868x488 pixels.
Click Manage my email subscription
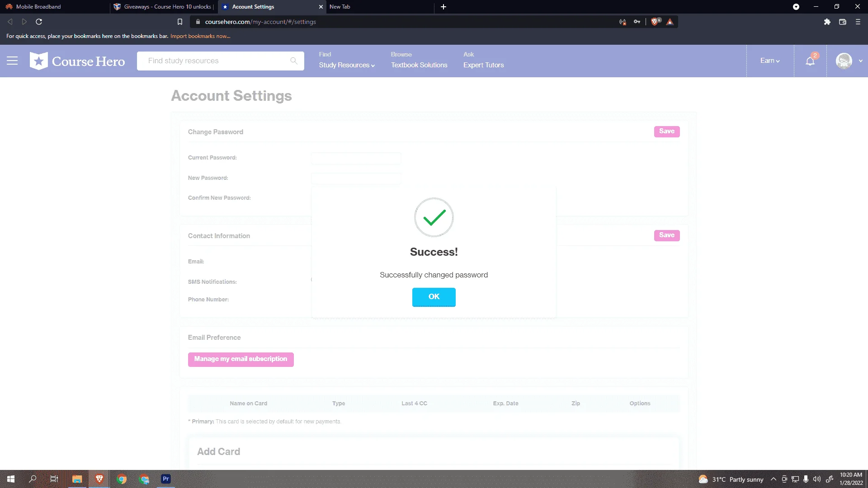(x=241, y=359)
